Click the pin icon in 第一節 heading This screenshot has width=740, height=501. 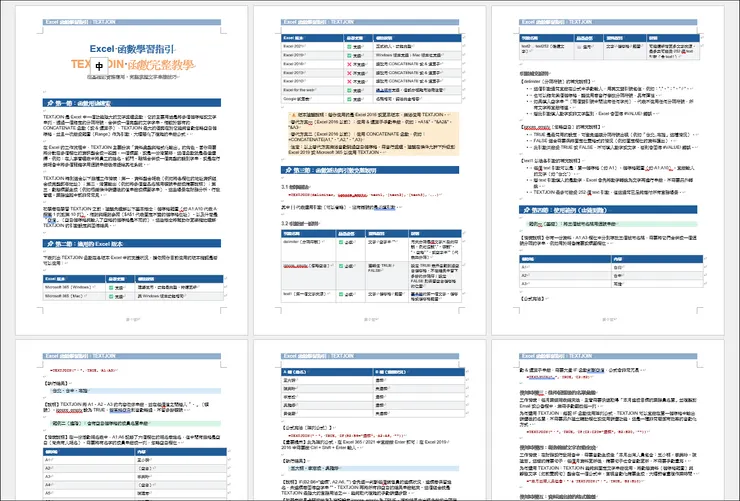point(50,103)
